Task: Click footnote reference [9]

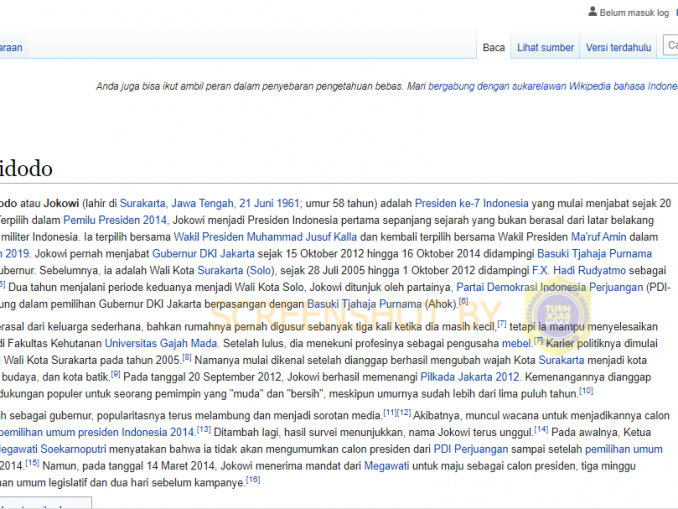Action: 115,374
